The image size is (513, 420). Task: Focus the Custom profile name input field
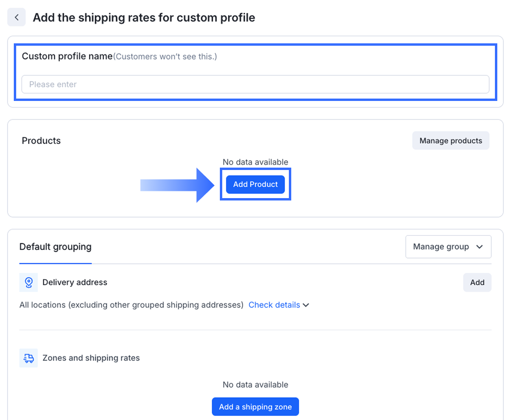[x=255, y=84]
